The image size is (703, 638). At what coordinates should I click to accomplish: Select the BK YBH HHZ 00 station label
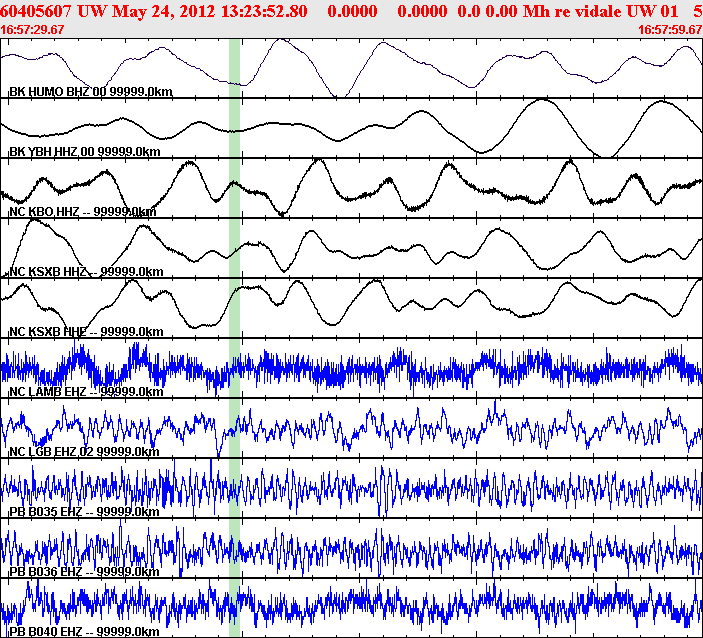coord(85,152)
